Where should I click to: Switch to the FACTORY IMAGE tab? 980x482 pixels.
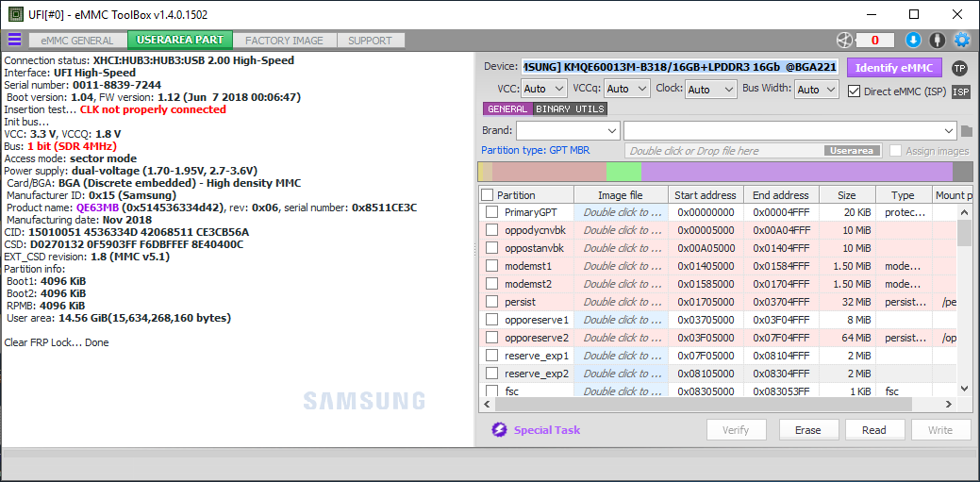(284, 41)
